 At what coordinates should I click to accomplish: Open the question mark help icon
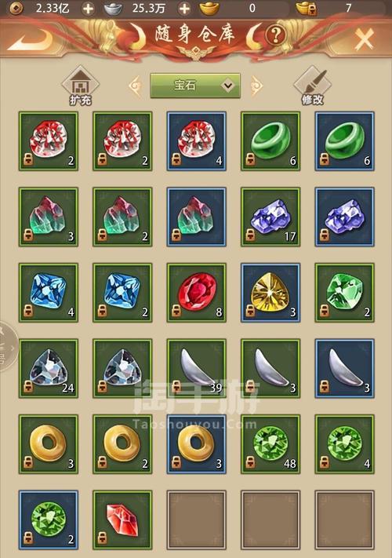pos(275,35)
